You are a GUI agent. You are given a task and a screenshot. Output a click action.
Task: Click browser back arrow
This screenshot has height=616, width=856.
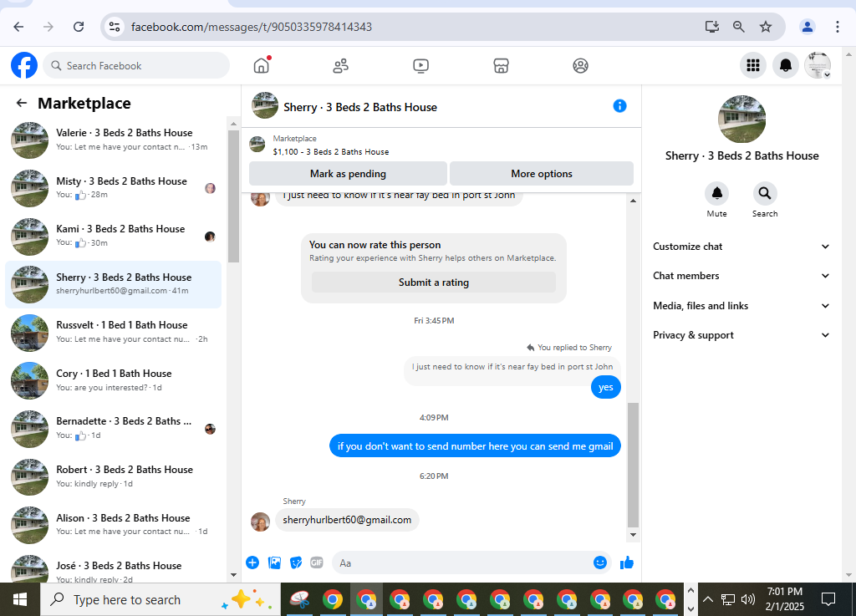click(x=18, y=27)
